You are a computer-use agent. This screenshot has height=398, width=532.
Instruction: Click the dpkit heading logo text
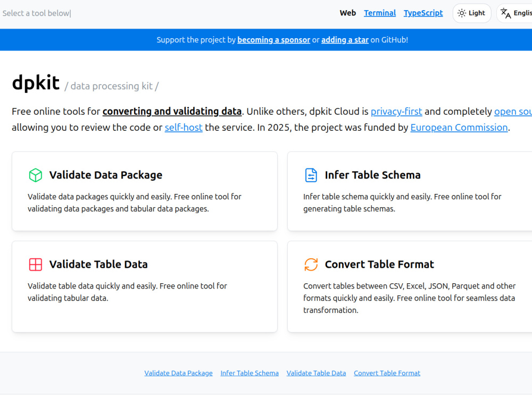36,82
